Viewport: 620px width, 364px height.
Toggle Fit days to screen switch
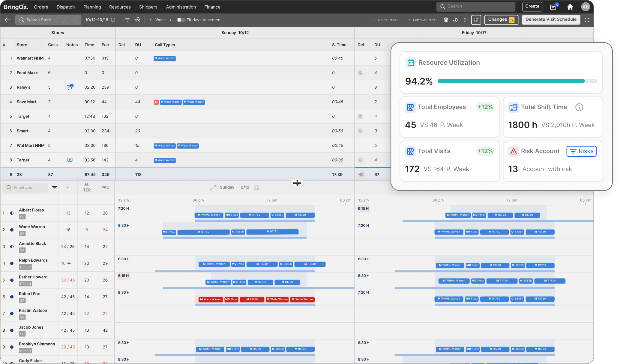click(181, 20)
